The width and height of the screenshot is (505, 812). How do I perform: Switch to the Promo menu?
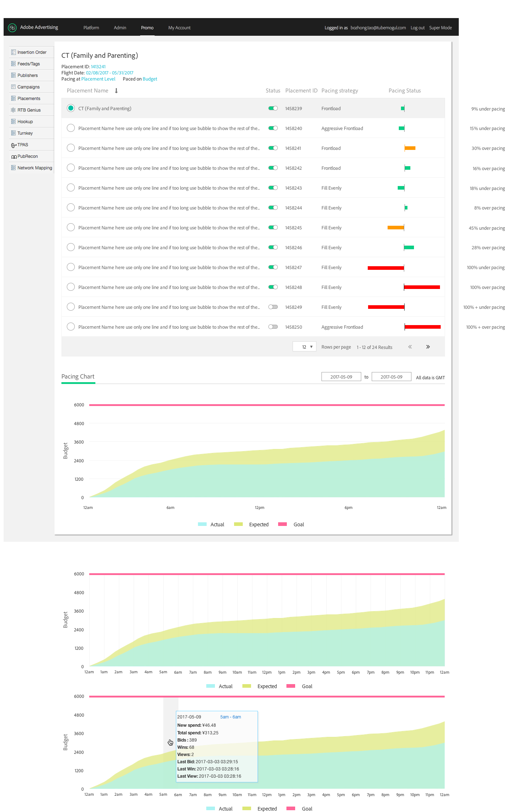click(147, 28)
